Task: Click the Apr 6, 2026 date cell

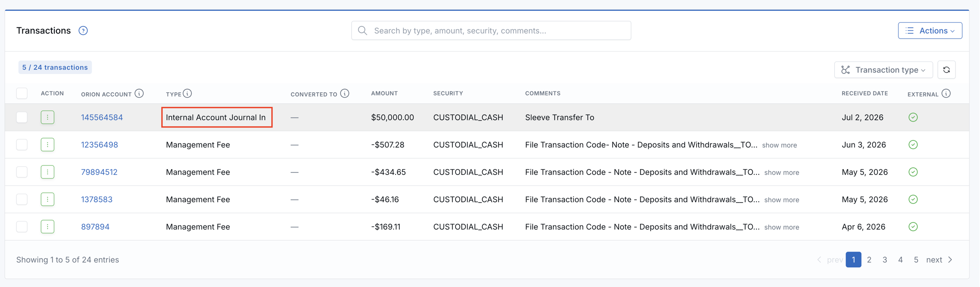Action: (863, 227)
